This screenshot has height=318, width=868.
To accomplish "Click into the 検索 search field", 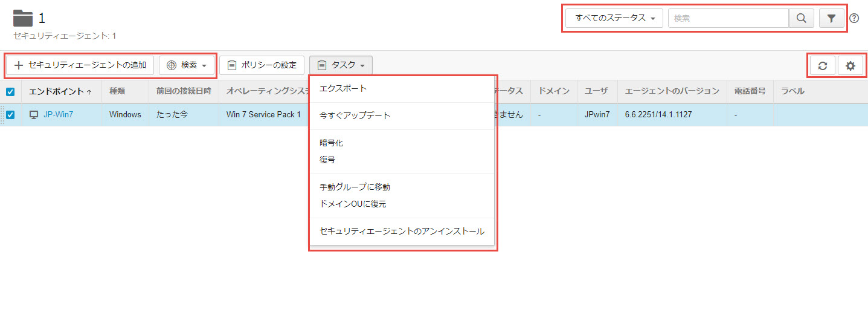I will (x=728, y=18).
